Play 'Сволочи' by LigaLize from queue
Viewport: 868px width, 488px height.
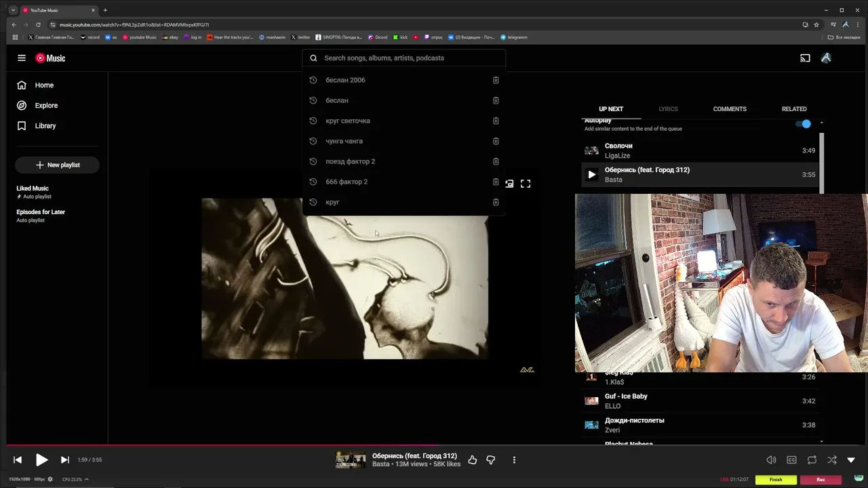(x=700, y=150)
